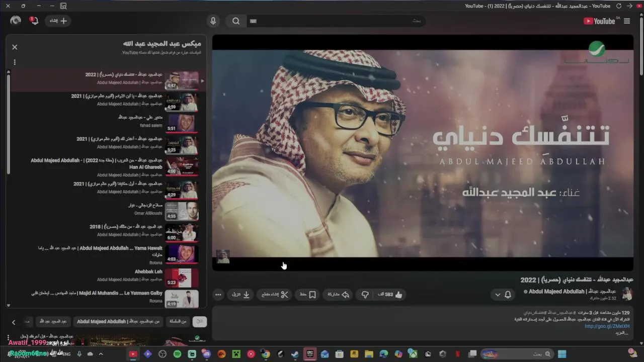Select the Abdul Majeed Abdullah filter chip
This screenshot has height=362, width=644.
[118, 322]
